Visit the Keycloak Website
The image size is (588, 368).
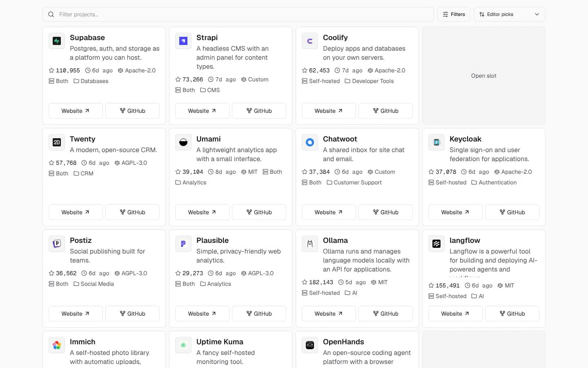[455, 212]
